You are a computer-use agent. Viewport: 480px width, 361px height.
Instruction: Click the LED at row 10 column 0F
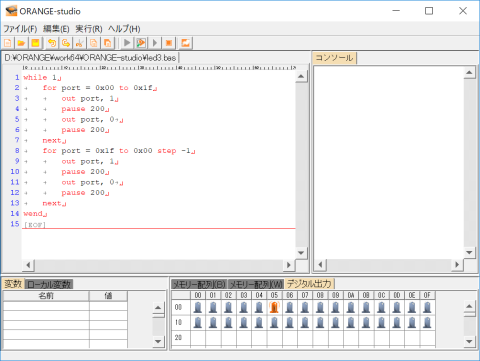pyautogui.click(x=427, y=322)
